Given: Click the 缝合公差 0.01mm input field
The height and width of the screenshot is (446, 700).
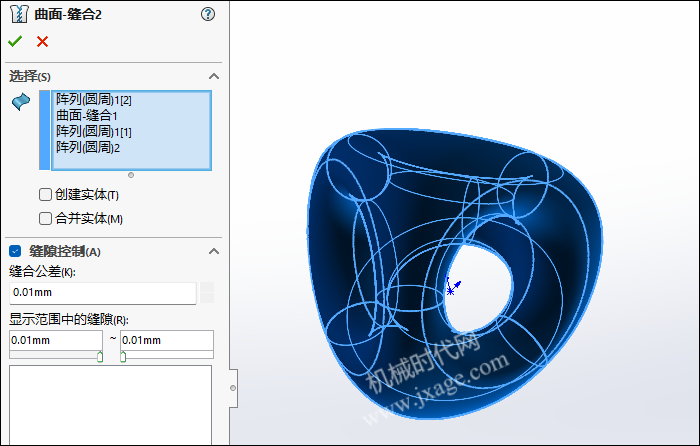Looking at the screenshot, I should click(x=103, y=293).
